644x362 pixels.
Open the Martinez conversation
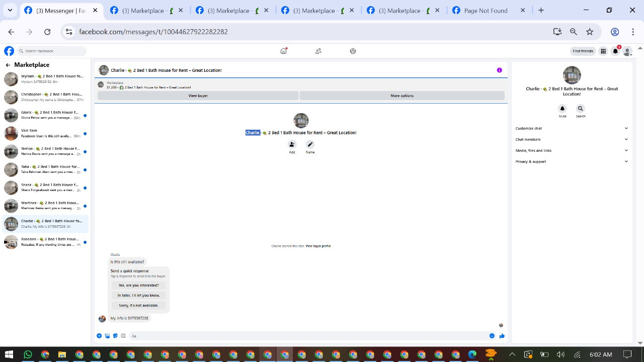[x=45, y=206]
